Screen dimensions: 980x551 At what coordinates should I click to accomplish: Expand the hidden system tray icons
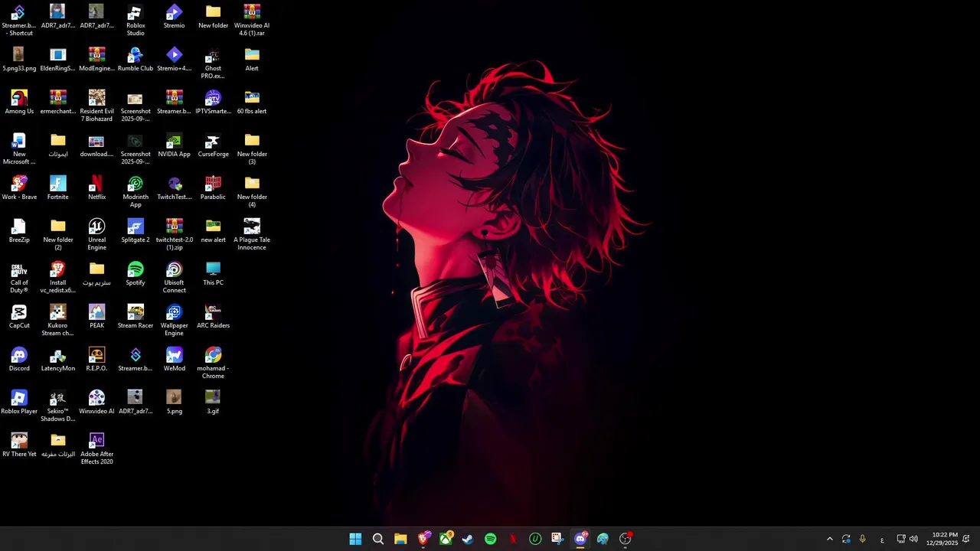coord(829,539)
